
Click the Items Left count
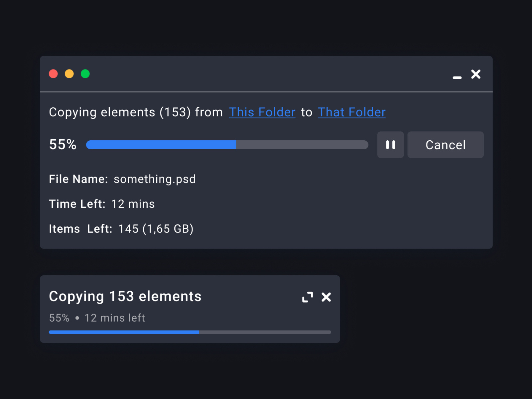pyautogui.click(x=156, y=228)
